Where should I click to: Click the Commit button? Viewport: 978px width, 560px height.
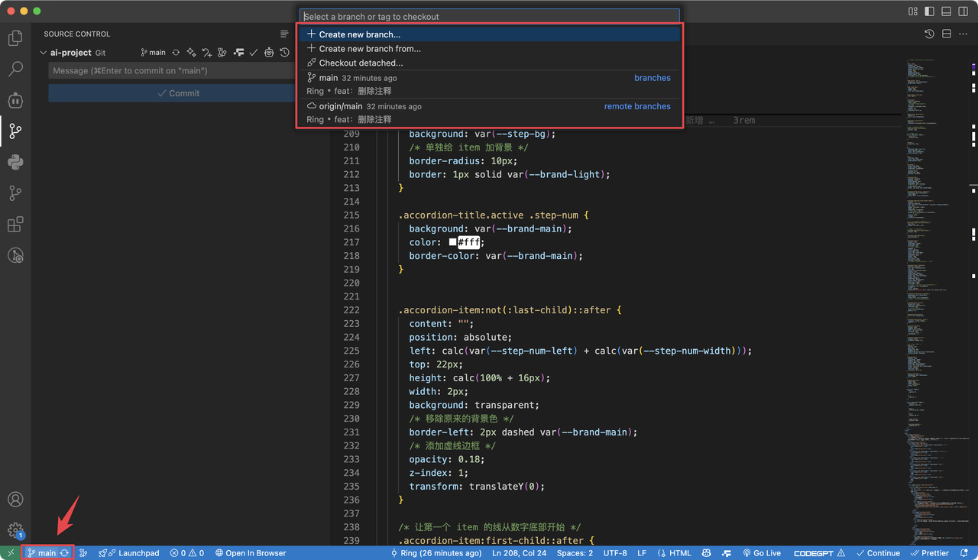click(170, 93)
